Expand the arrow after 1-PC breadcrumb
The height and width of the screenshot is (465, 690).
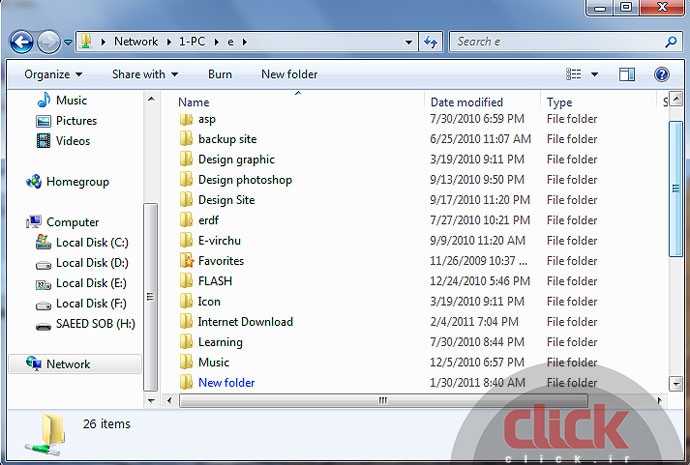[217, 42]
